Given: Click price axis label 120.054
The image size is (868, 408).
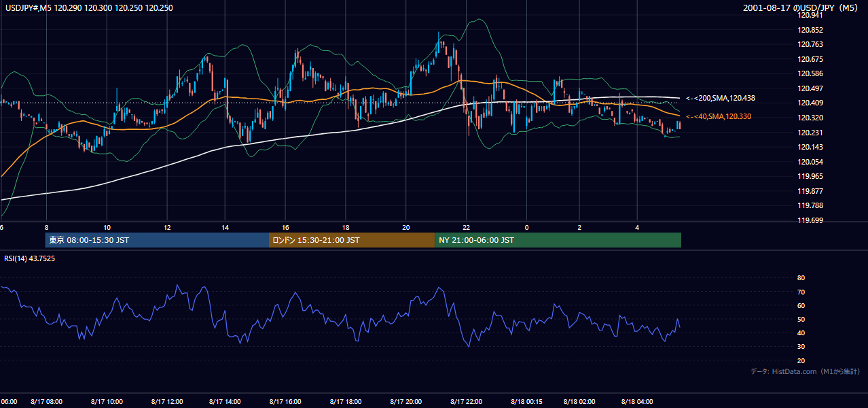Looking at the screenshot, I should [812, 162].
